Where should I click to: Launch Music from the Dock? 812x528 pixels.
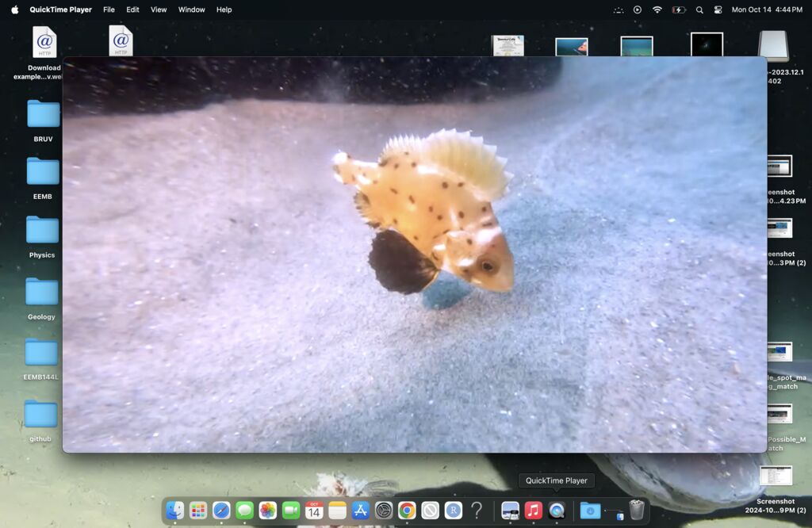point(534,511)
